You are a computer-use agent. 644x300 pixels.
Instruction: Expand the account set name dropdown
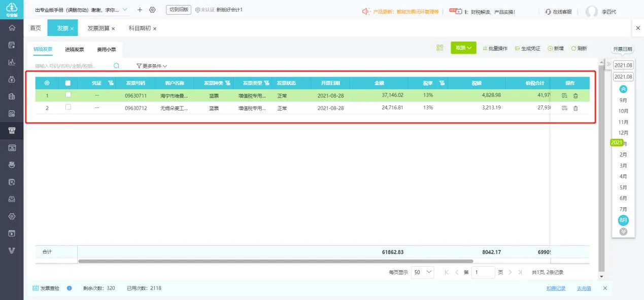click(x=125, y=10)
